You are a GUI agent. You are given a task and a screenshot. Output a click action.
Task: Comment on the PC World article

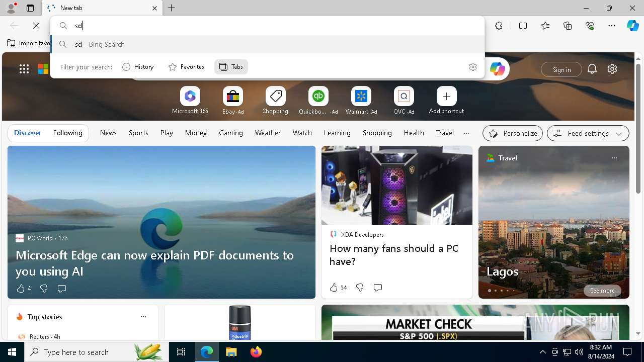coord(62,289)
